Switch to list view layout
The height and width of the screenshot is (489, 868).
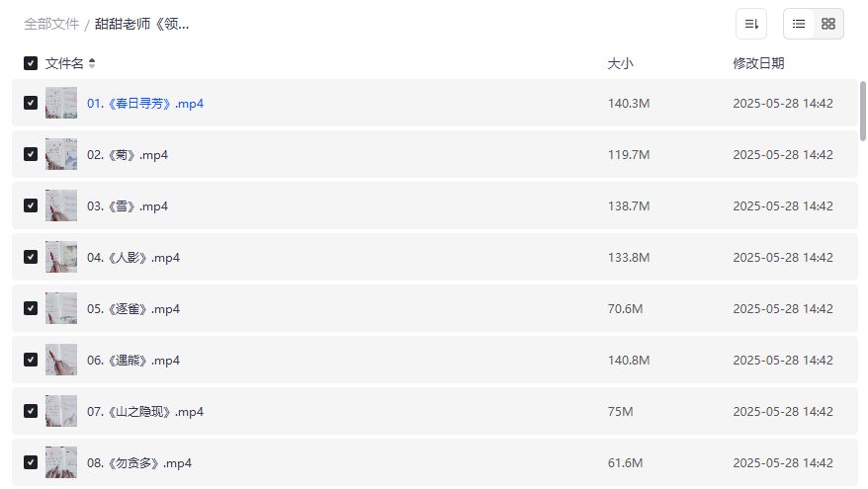tap(799, 24)
